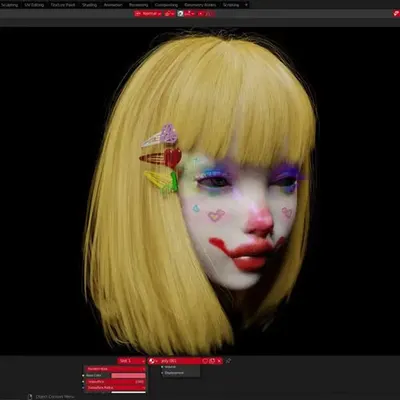This screenshot has width=400, height=400.
Task: Expand the Random Walk subsurface method dropdown
Action: (x=115, y=369)
